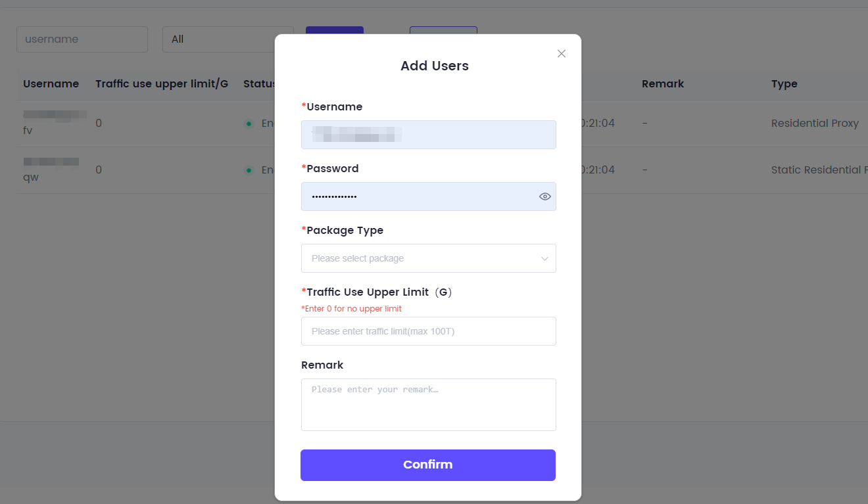Viewport: 868px width, 504px height.
Task: Click into the Password field
Action: [x=418, y=196]
